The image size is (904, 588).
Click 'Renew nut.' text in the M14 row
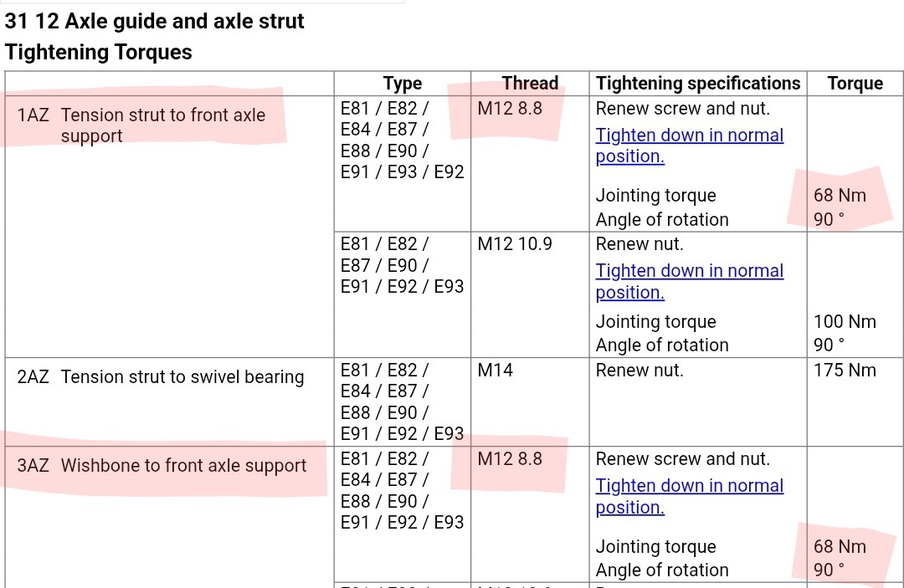(639, 370)
